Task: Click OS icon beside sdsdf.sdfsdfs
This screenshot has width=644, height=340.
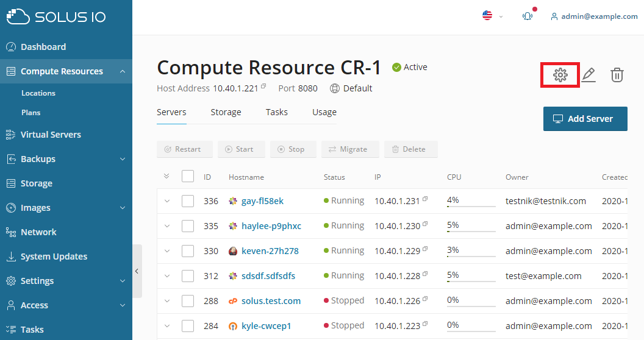Action: click(233, 276)
